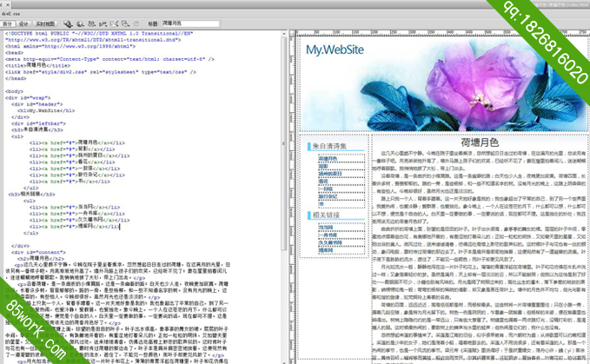Click the 相关链接 sidebar heading in design view
590x364 pixels.
326,215
